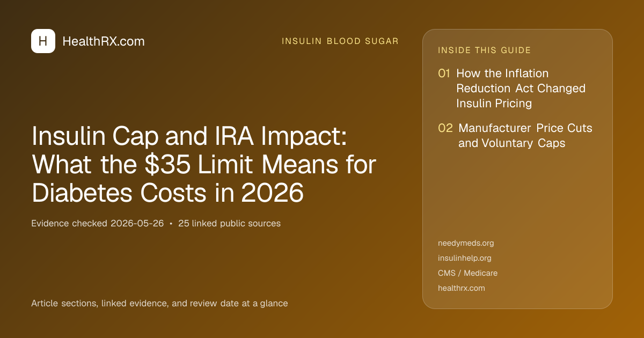Click the 'CMS / Medicare' source

(x=467, y=273)
